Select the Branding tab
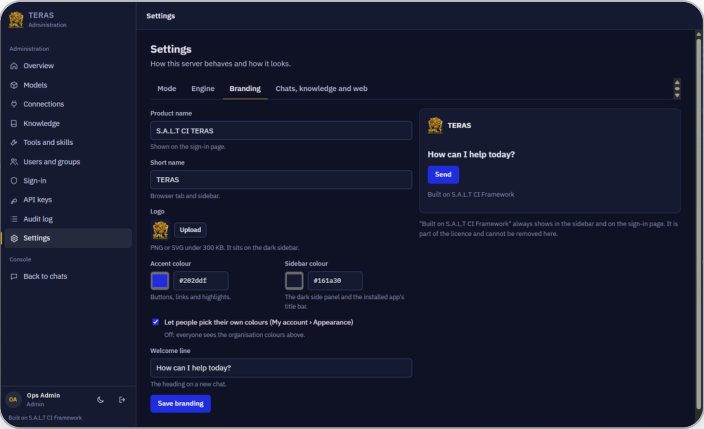This screenshot has width=704, height=429. point(245,88)
